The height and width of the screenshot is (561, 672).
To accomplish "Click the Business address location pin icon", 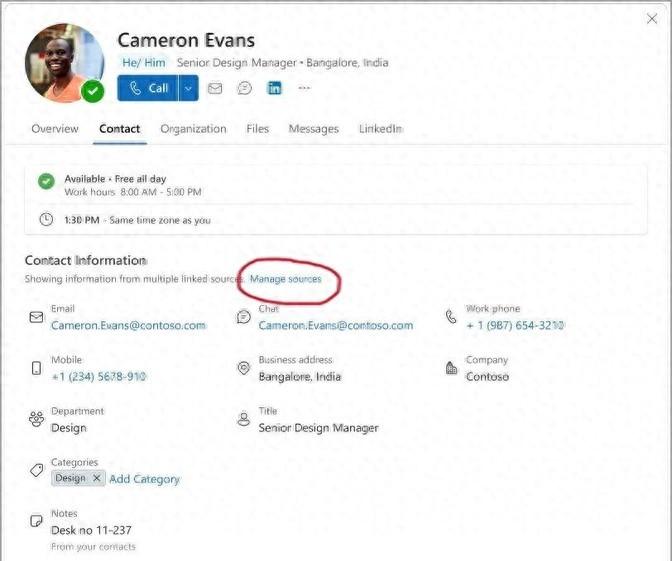I will pos(243,368).
